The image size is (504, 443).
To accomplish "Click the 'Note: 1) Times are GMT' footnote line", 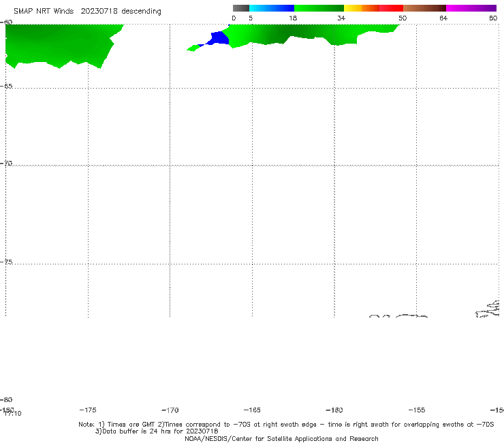I will click(x=286, y=425).
